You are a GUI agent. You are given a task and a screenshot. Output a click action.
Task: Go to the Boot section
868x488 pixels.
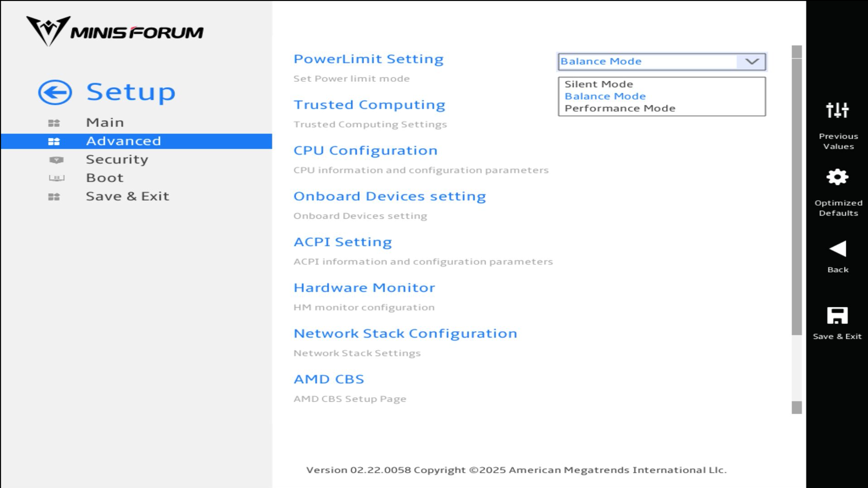point(104,178)
